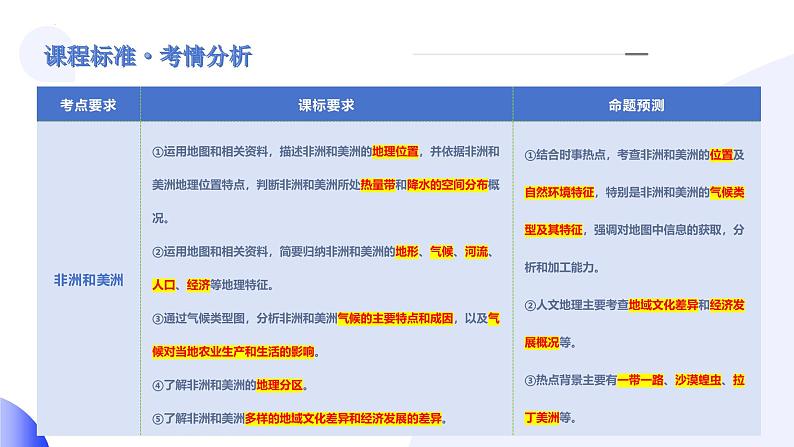Click the highlighted 经济 word before 等地理特征
Screen dimensions: 794x447
[198, 285]
